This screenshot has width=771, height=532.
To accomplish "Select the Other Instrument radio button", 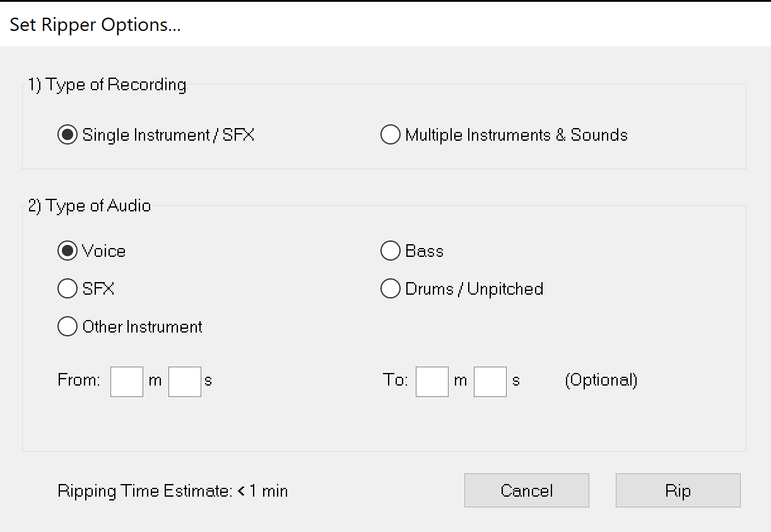I will [x=67, y=327].
